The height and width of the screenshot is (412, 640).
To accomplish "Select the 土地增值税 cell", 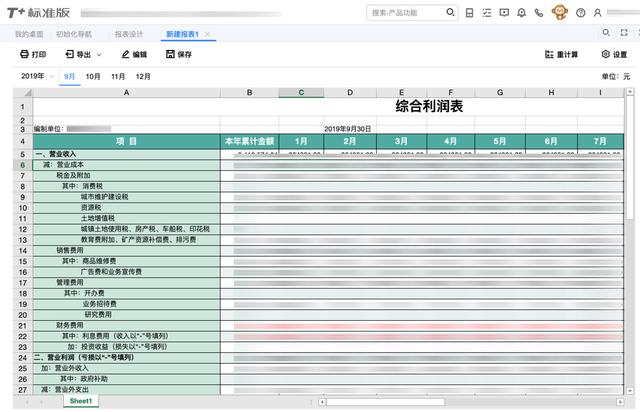I will 127,218.
